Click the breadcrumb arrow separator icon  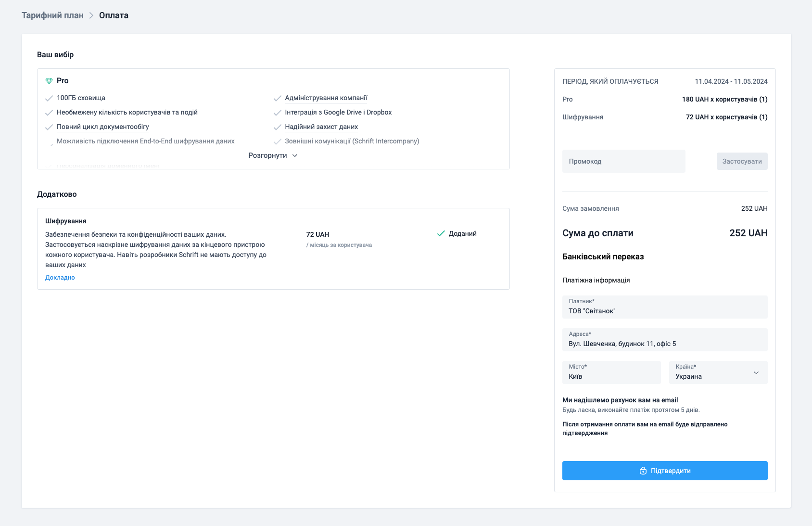[x=91, y=15]
